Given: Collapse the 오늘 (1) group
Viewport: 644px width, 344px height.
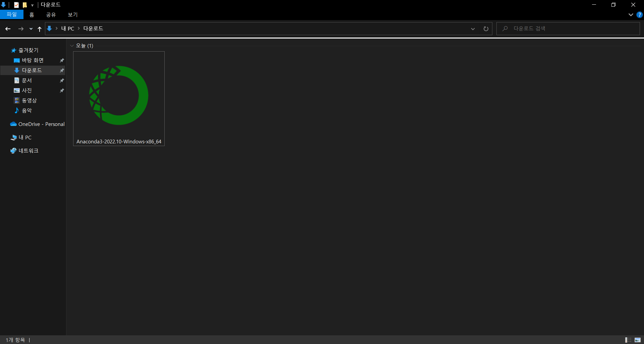Looking at the screenshot, I should click(x=72, y=46).
